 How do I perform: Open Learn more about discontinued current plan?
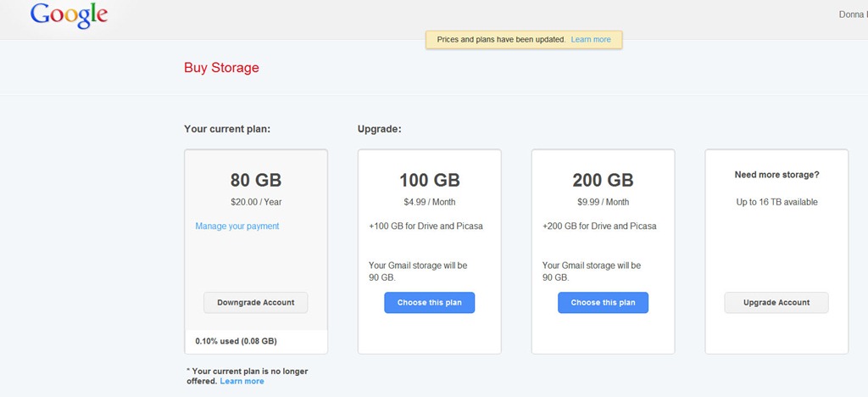pyautogui.click(x=242, y=382)
